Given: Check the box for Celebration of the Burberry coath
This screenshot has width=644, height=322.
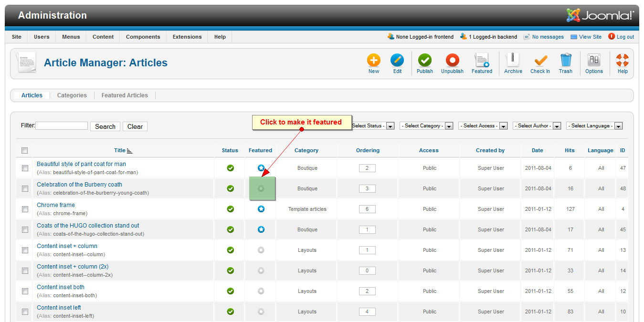Looking at the screenshot, I should coord(25,188).
